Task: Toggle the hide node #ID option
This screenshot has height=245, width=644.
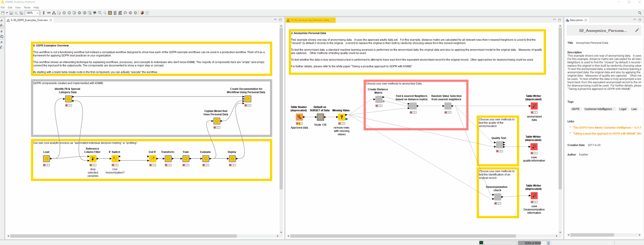Action: (x=115, y=13)
